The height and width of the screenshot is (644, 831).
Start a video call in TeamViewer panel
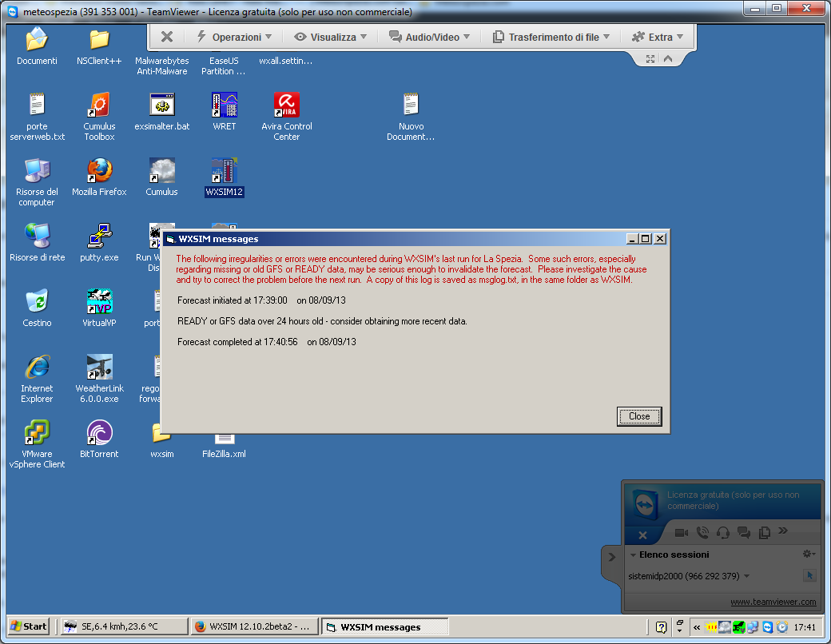(682, 532)
